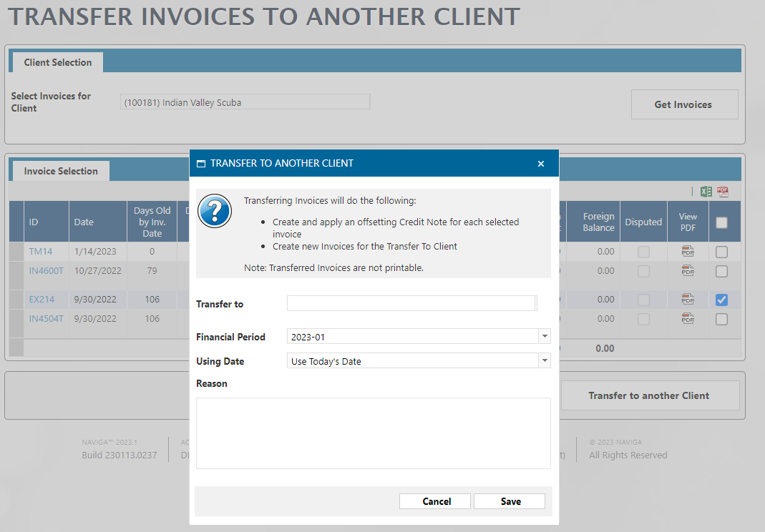
Task: Open the Using Date dropdown arrow
Action: (545, 361)
